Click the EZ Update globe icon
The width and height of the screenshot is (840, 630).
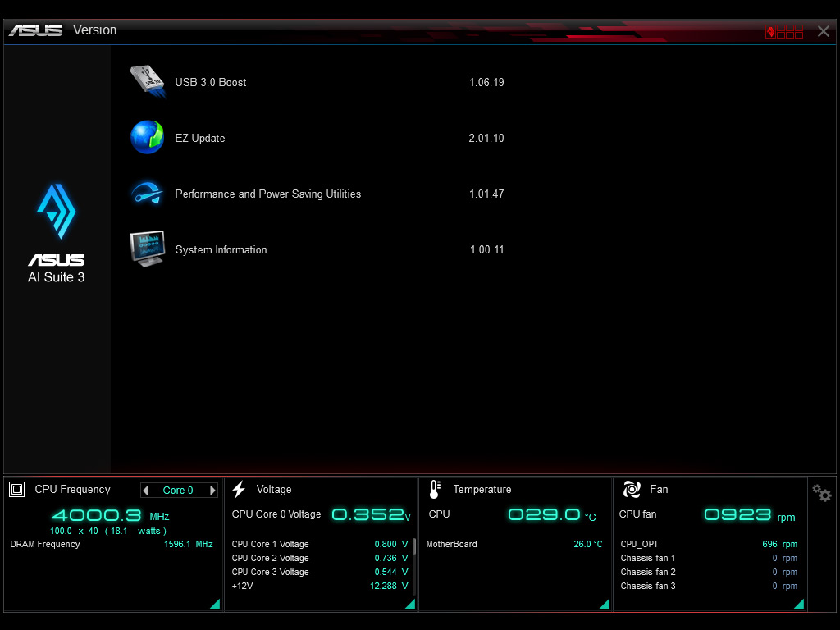148,137
